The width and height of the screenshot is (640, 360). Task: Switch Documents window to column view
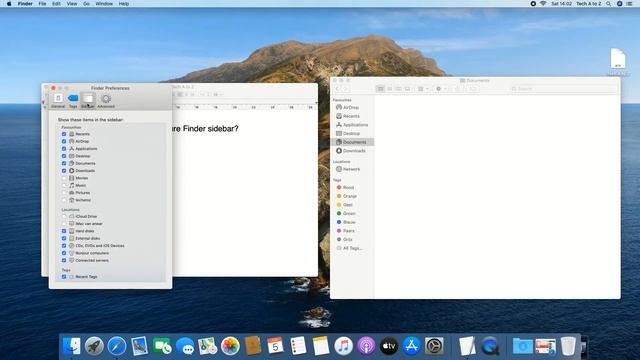pos(398,89)
